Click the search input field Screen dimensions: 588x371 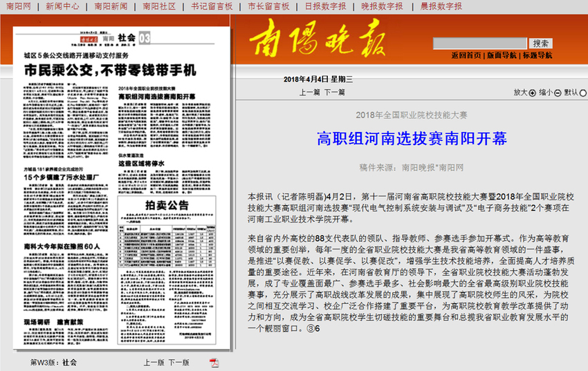click(x=479, y=44)
